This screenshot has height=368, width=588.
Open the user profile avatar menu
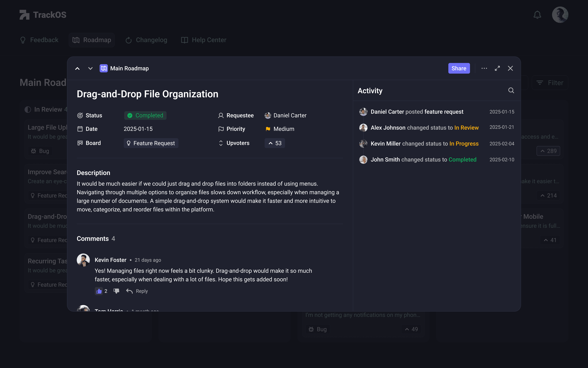tap(560, 15)
